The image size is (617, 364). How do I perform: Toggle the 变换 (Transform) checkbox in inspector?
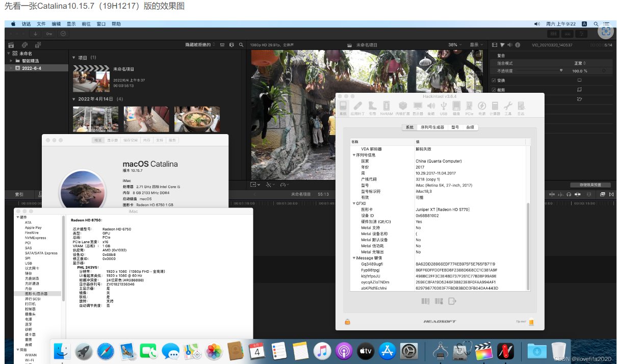point(494,81)
